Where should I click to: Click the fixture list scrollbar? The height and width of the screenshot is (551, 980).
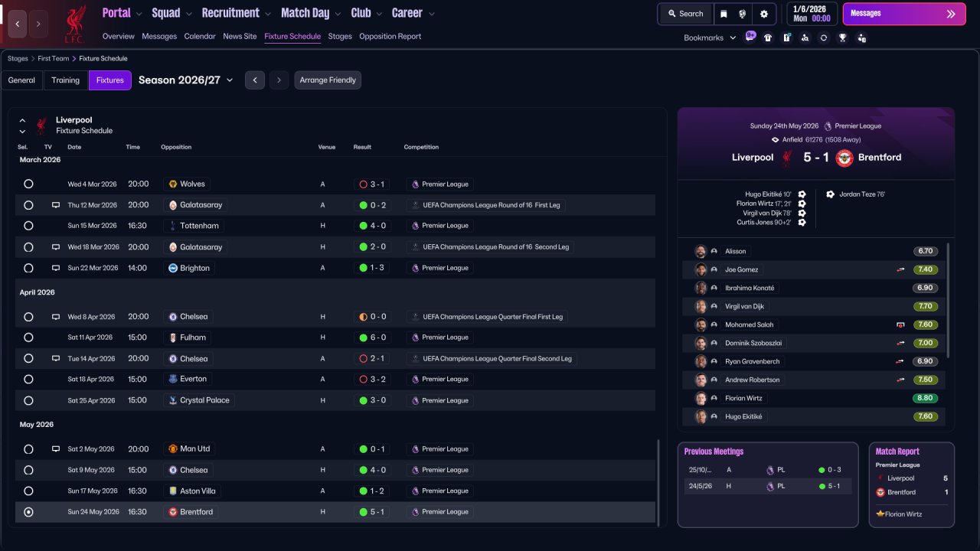(x=658, y=481)
